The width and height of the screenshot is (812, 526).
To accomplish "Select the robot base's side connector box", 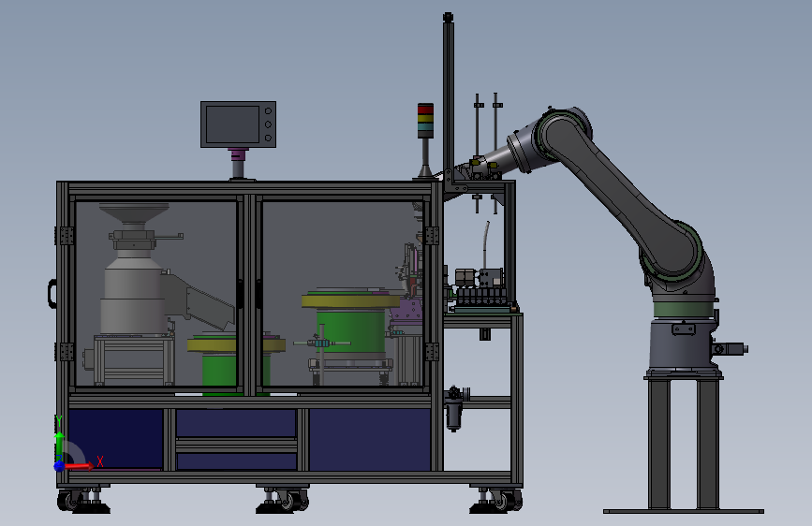I will [731, 348].
